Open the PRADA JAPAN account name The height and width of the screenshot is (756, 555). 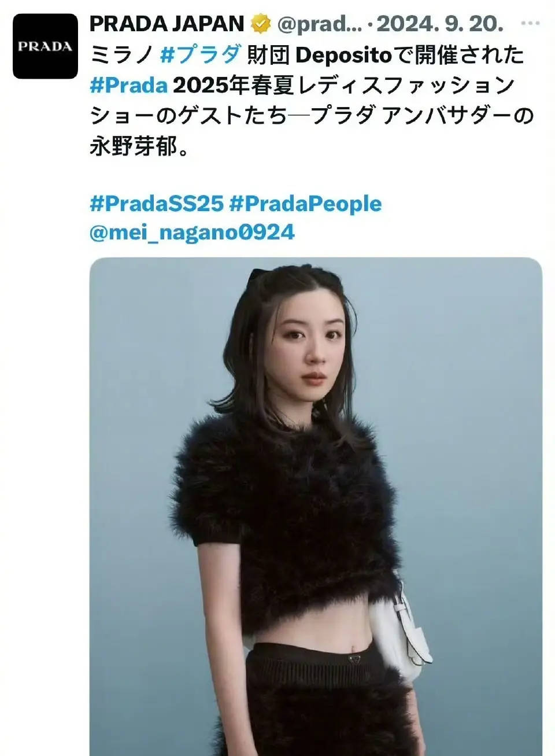coord(168,24)
